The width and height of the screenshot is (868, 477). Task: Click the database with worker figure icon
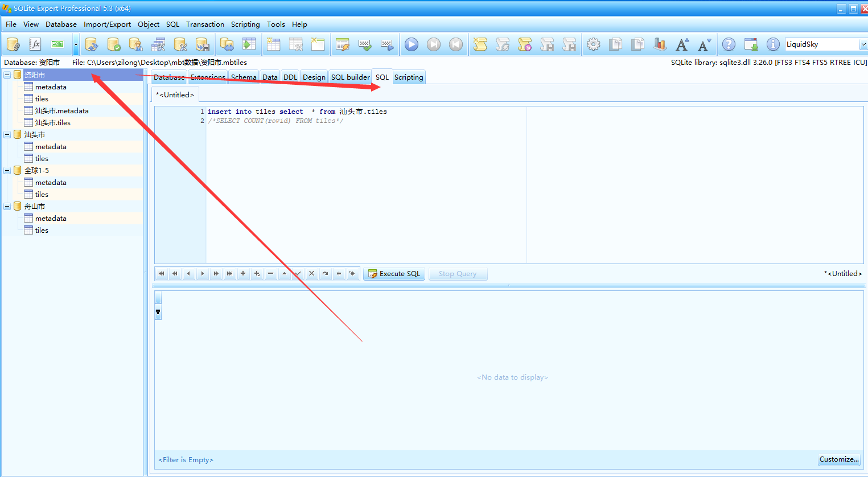point(136,44)
